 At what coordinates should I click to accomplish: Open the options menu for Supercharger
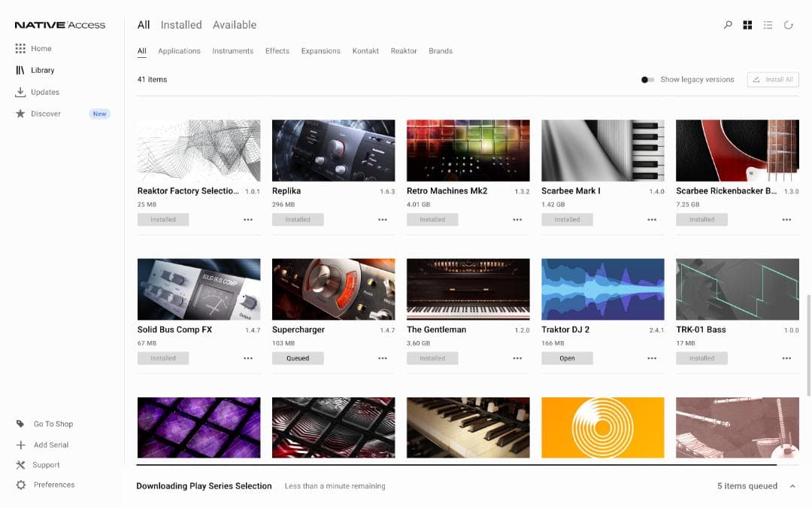[x=383, y=358]
